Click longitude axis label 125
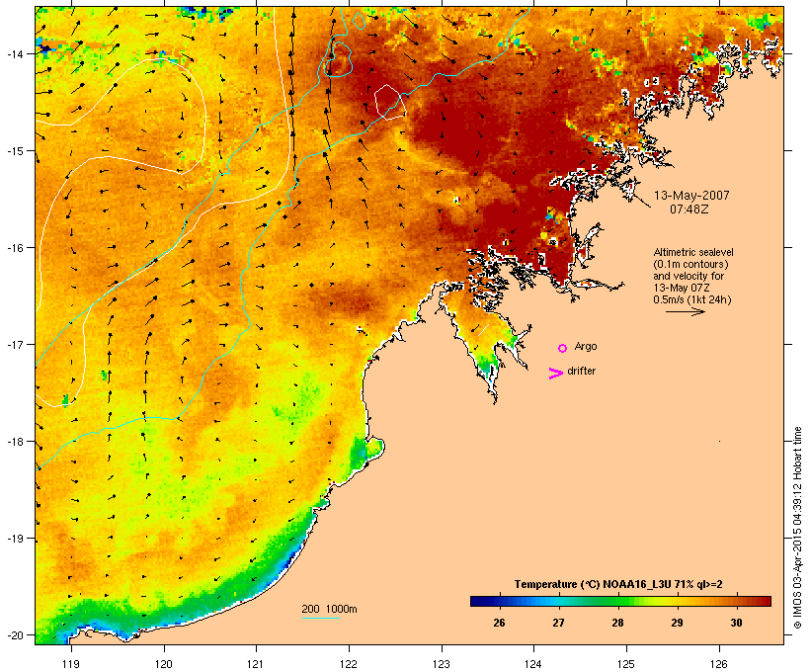 626,664
